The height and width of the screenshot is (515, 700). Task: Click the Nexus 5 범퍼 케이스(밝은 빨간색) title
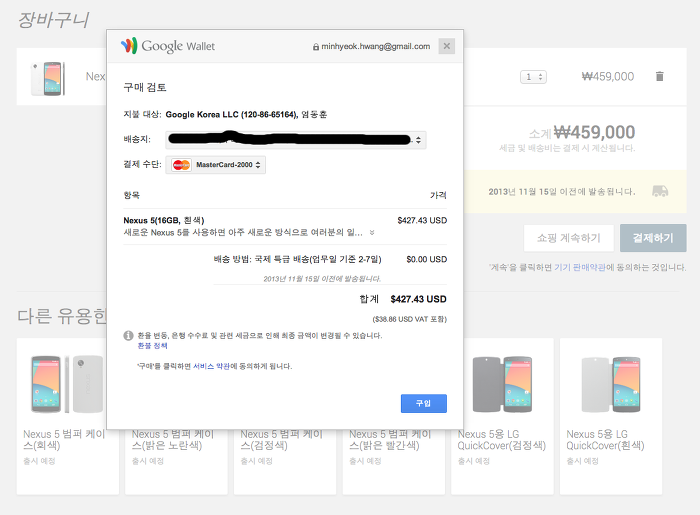coord(390,440)
